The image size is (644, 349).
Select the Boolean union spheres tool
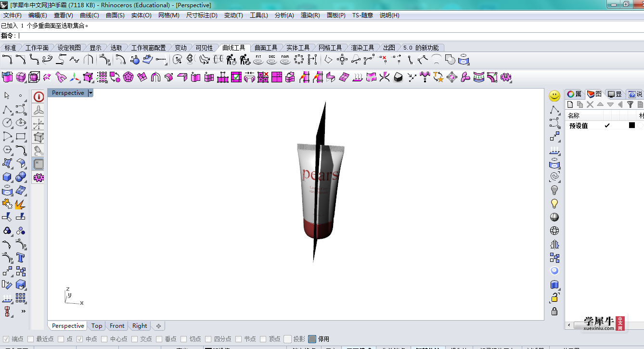pyautogui.click(x=21, y=177)
